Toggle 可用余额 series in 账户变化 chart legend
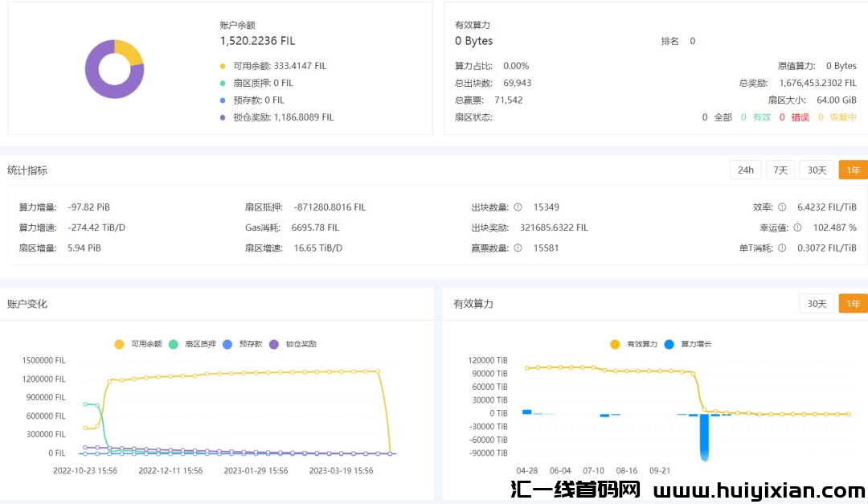Viewport: 868px width, 504px height. pos(140,344)
